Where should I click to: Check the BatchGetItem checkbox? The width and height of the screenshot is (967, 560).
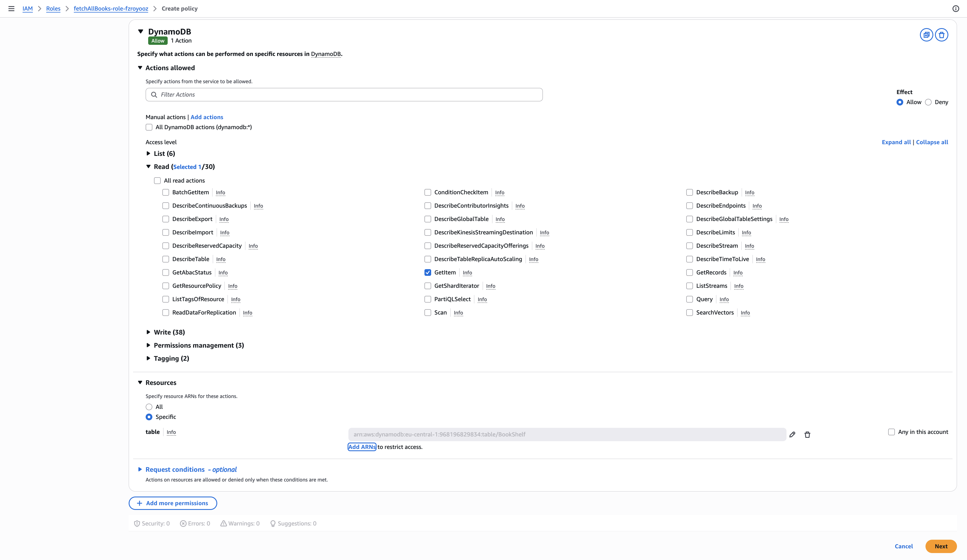166,192
